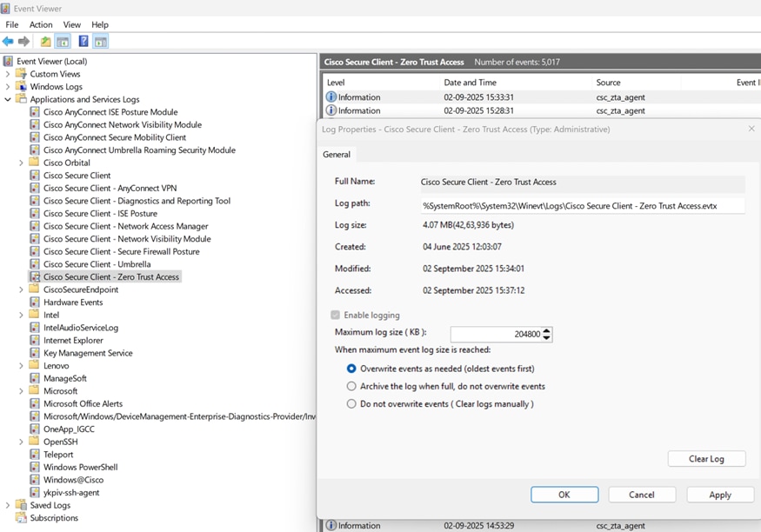The height and width of the screenshot is (532, 761).
Task: Click log icon beside Internet Explorer
Action: click(x=35, y=340)
